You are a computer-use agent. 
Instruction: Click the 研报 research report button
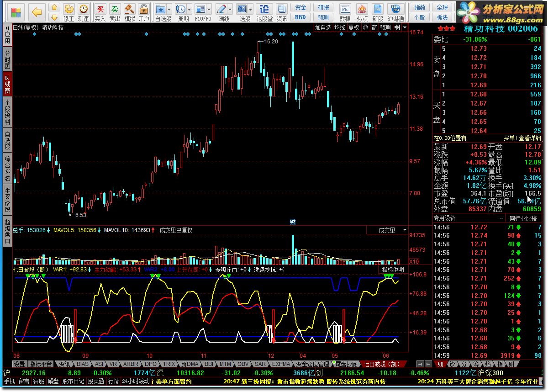[x=323, y=7]
